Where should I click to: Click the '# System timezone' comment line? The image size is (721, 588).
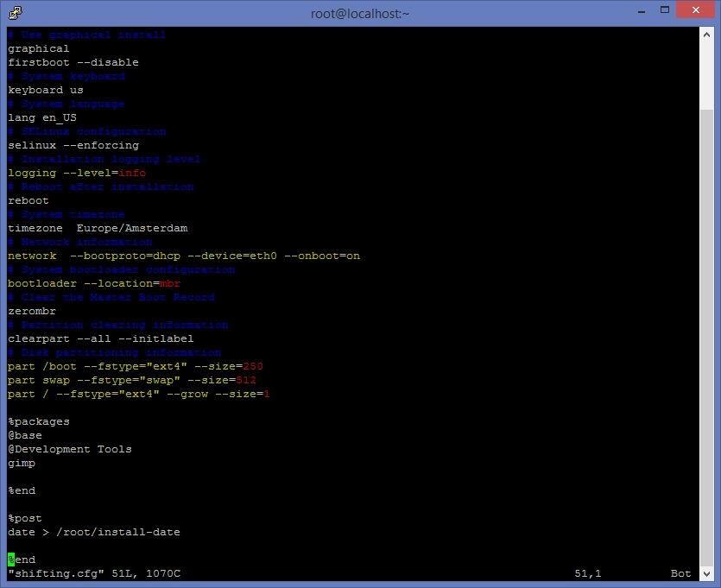pyautogui.click(x=66, y=214)
